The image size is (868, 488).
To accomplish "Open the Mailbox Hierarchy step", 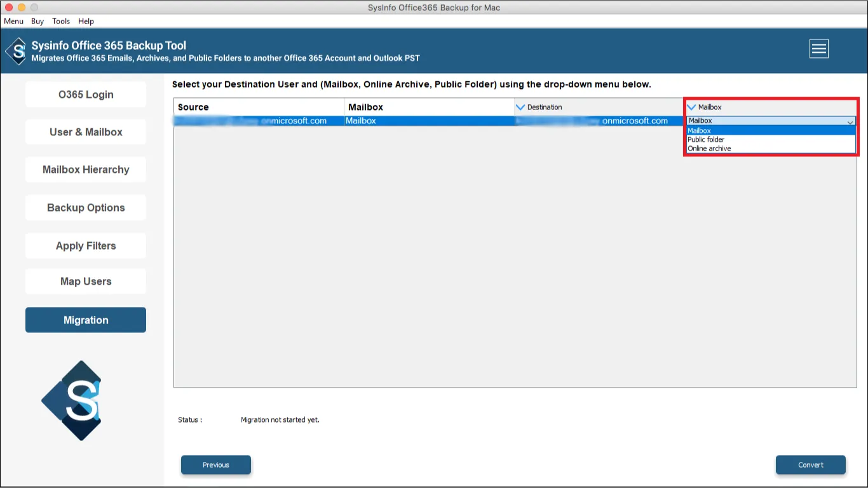I will point(86,170).
